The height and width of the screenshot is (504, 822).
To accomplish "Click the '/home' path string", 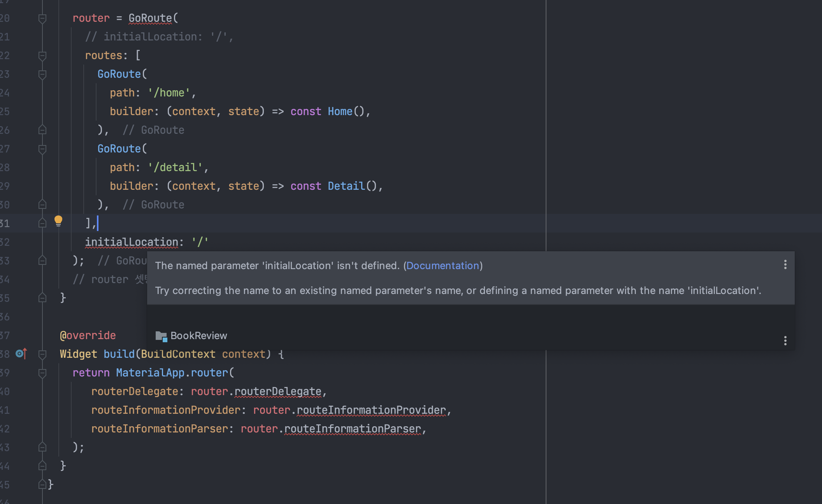I will point(169,93).
